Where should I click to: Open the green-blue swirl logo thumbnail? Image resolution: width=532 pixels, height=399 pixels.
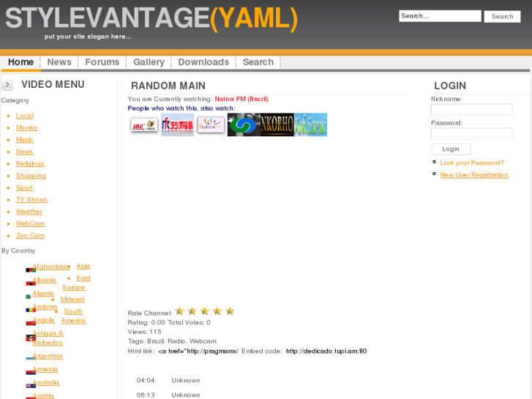pyautogui.click(x=244, y=125)
